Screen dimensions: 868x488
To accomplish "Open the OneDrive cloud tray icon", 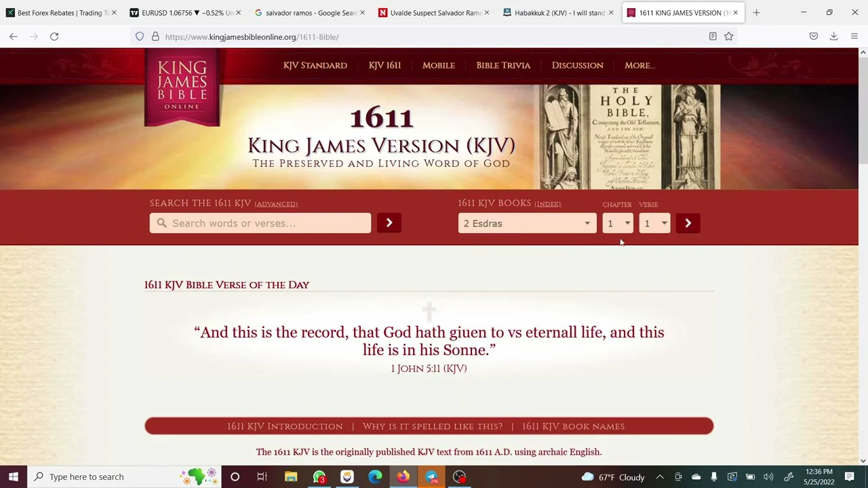I will [x=696, y=477].
